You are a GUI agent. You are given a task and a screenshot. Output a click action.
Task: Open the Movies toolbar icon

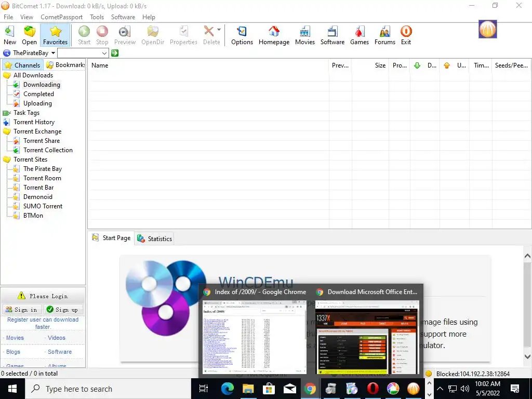point(304,35)
